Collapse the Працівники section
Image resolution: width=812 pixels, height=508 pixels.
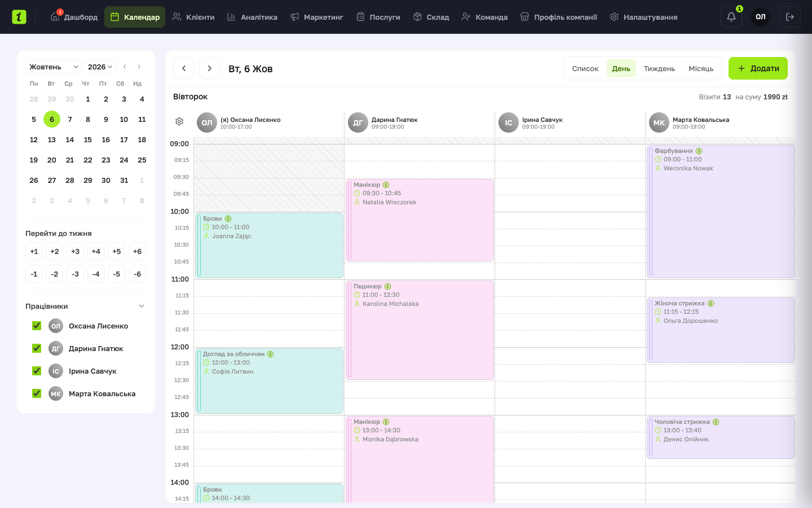[x=142, y=306]
